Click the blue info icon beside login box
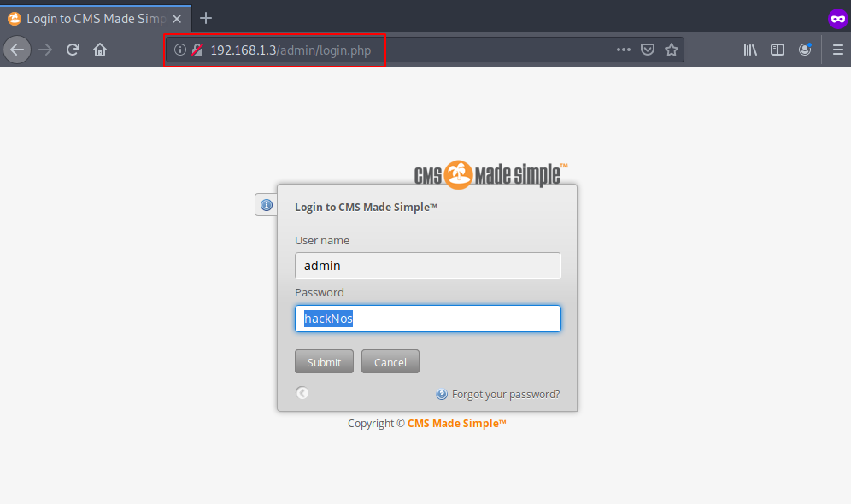This screenshot has height=504, width=851. tap(267, 205)
